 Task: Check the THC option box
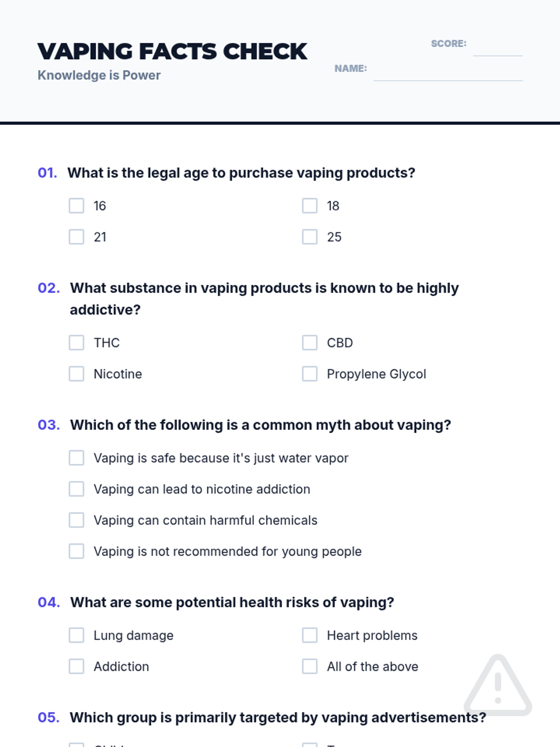[77, 343]
